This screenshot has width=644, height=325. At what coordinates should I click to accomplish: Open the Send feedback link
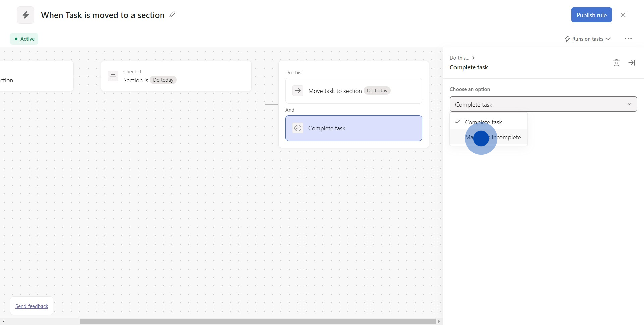tap(32, 306)
